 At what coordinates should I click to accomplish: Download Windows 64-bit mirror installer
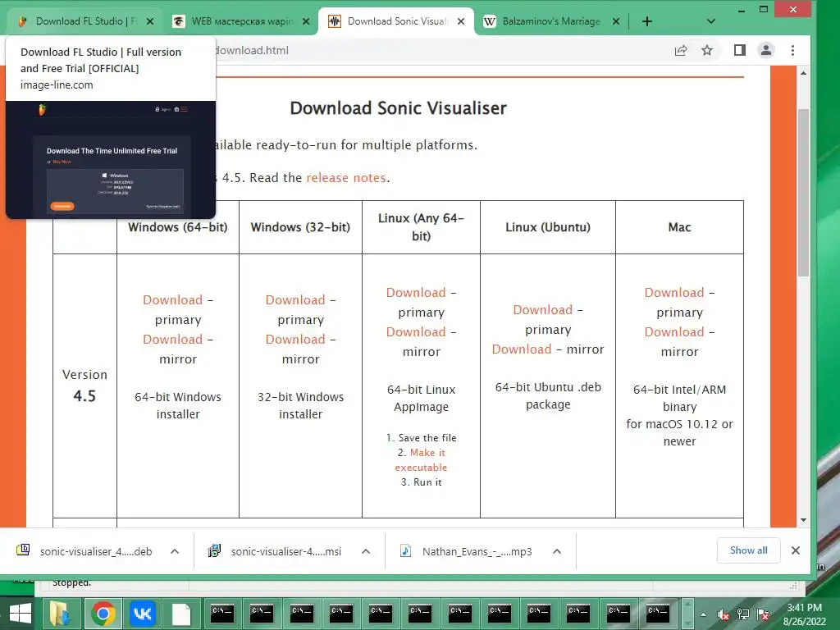172,340
